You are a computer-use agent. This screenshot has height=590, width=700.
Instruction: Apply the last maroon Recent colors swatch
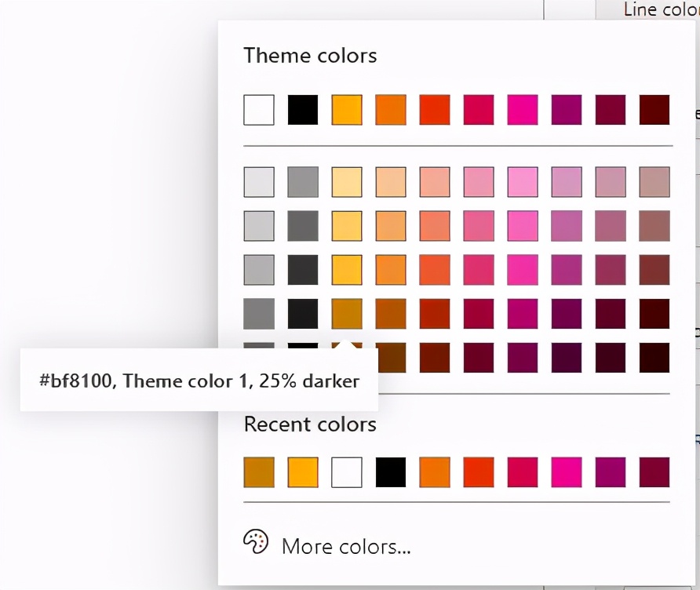click(x=654, y=472)
